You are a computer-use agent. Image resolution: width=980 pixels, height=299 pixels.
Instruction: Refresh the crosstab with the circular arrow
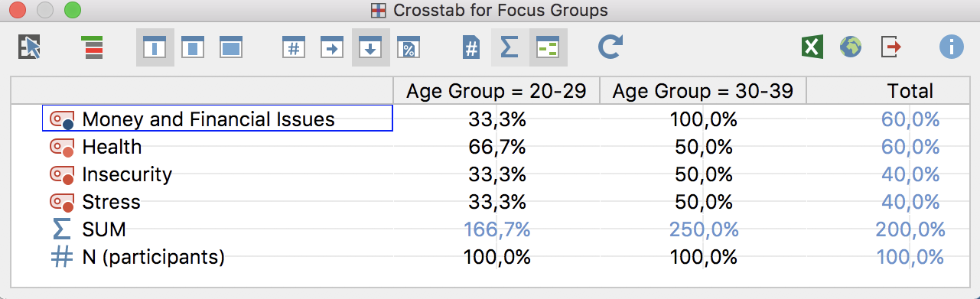pyautogui.click(x=610, y=47)
